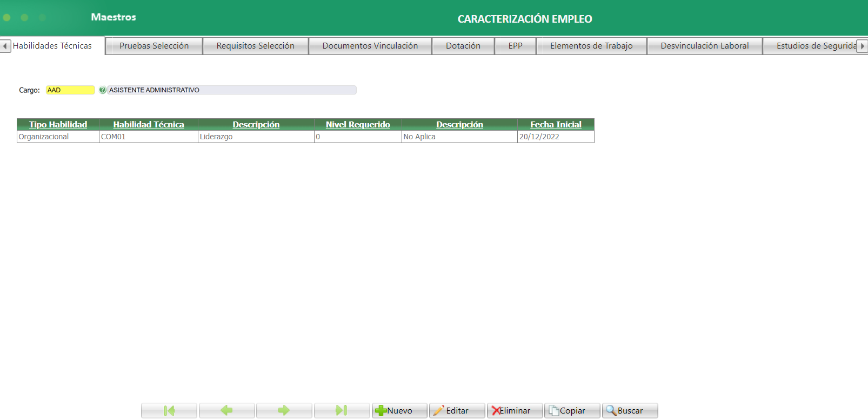This screenshot has height=420, width=868.
Task: Click the CARACTERIZACIÓN EMPLEO title
Action: 525,19
